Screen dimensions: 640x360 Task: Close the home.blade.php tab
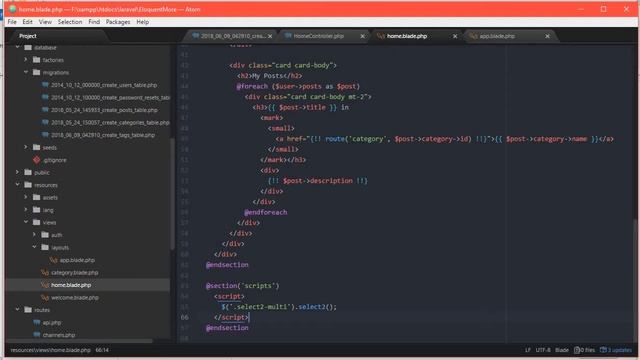tap(455, 36)
